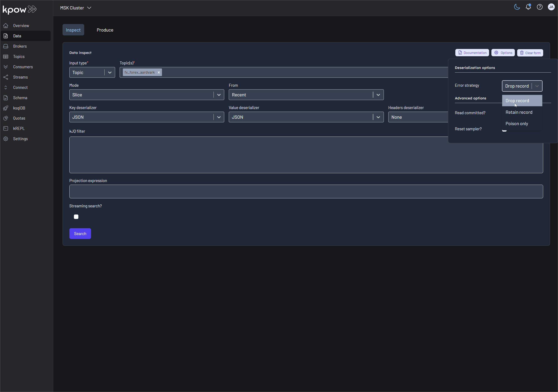The width and height of the screenshot is (558, 392).
Task: Navigate to Streams via sidebar icon
Action: pyautogui.click(x=6, y=77)
